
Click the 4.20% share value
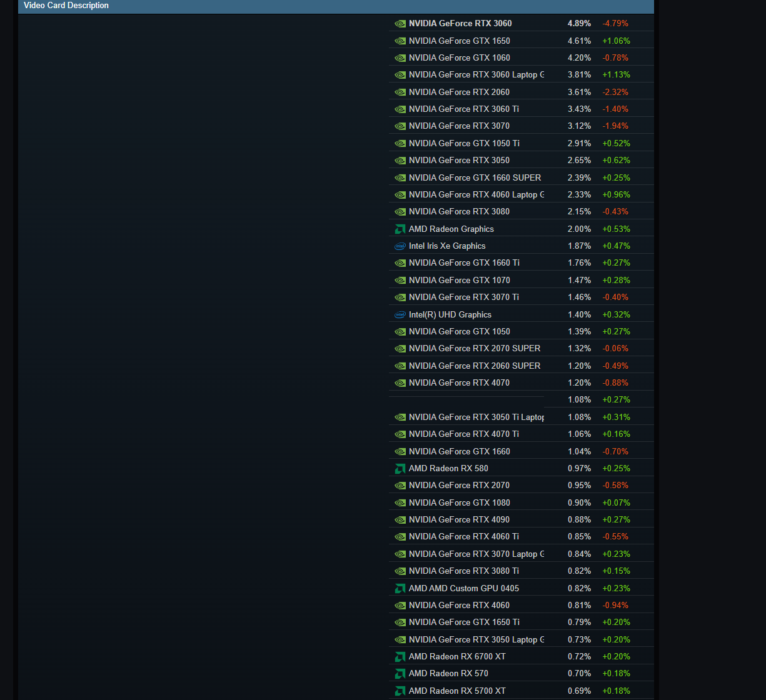click(x=579, y=58)
